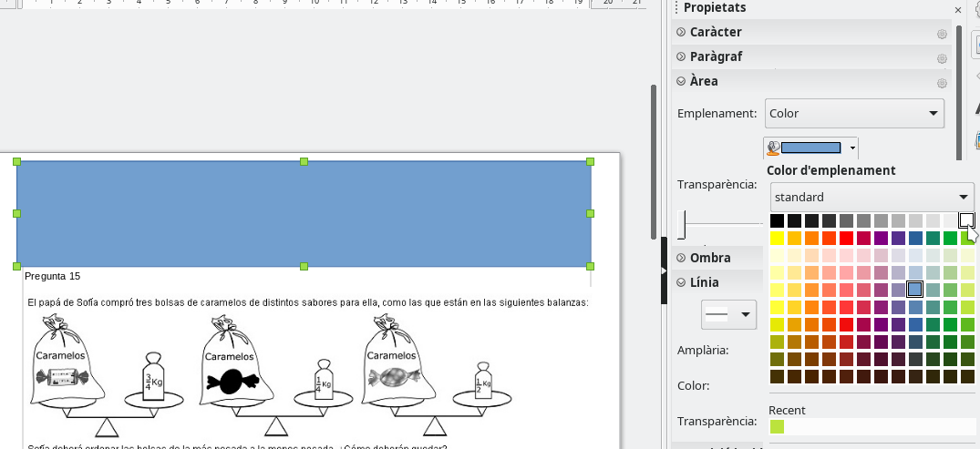
Task: Collapse the Línia section
Action: point(681,282)
